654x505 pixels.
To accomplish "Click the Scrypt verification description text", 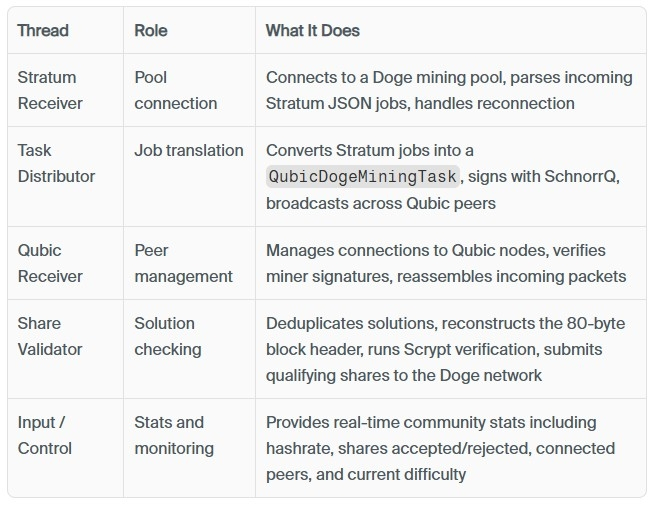I will 430,349.
